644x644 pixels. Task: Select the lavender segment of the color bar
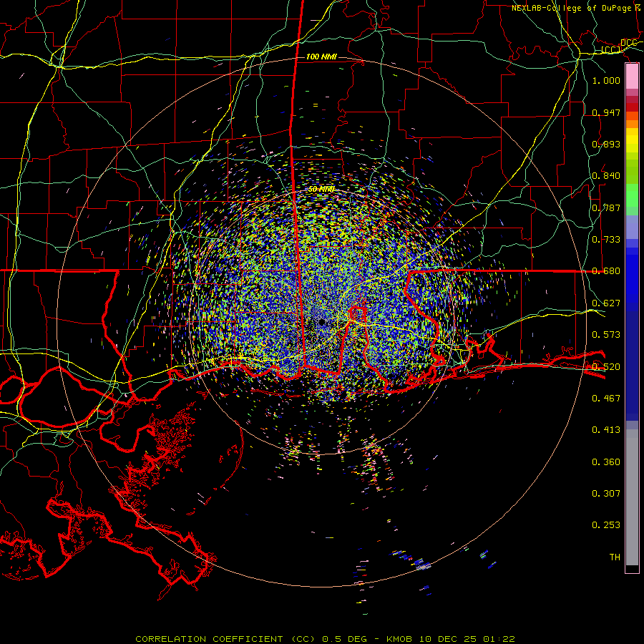click(632, 227)
